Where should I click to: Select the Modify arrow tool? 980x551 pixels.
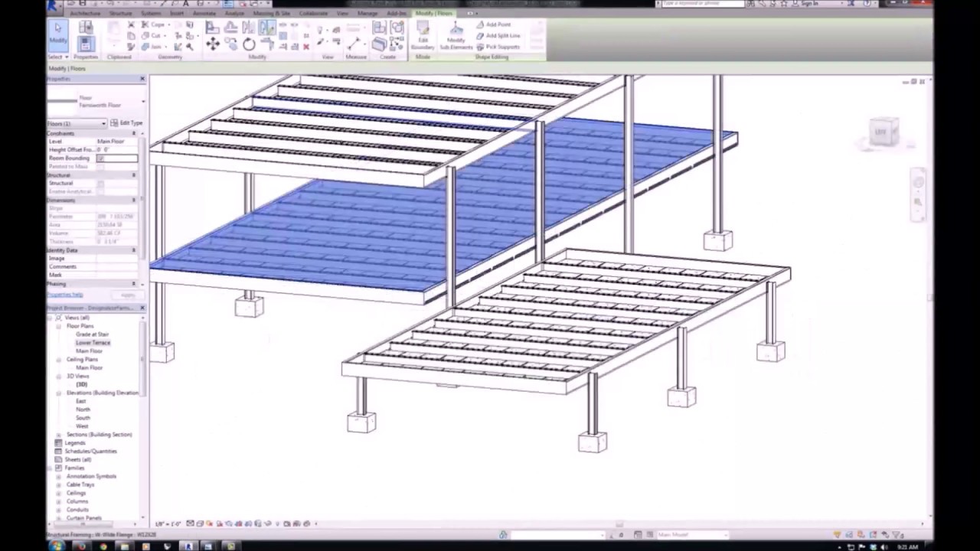click(x=58, y=35)
